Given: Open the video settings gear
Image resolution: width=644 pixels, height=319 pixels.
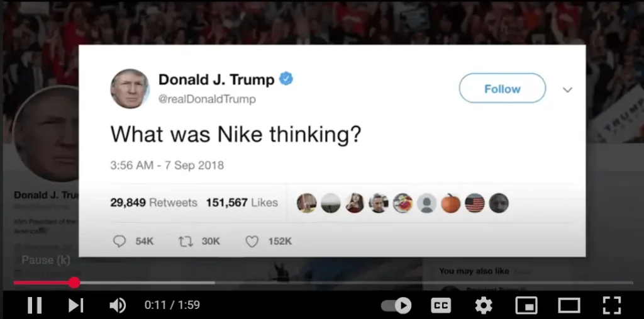Looking at the screenshot, I should [x=484, y=305].
